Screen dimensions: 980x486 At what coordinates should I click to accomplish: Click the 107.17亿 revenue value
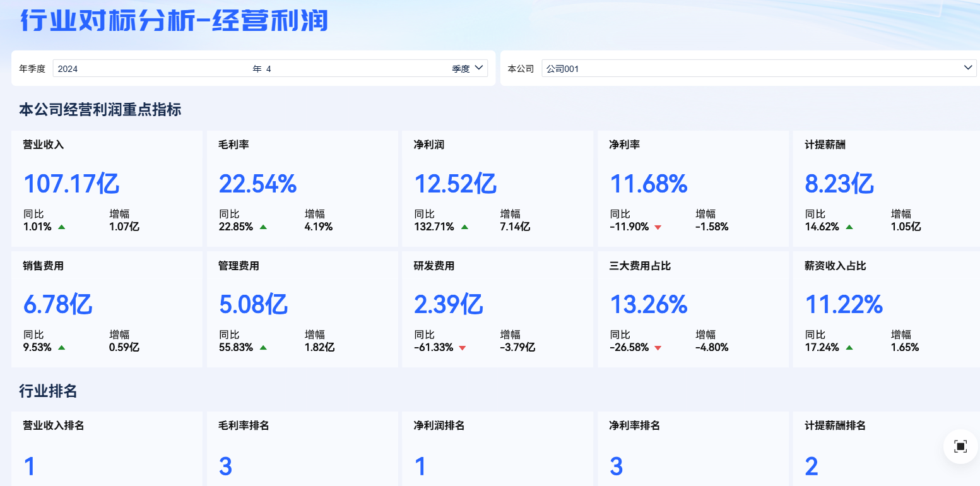coord(71,184)
